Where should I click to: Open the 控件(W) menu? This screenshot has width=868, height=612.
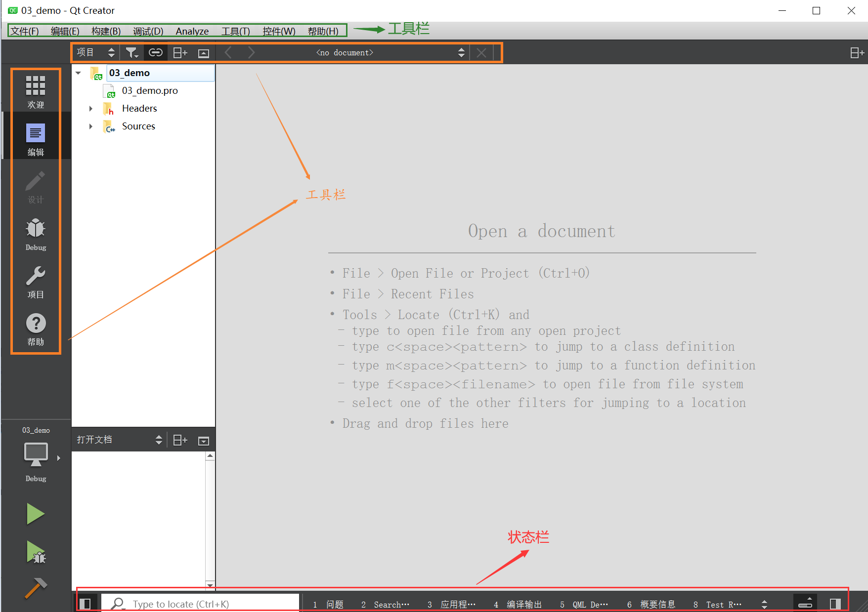[279, 31]
